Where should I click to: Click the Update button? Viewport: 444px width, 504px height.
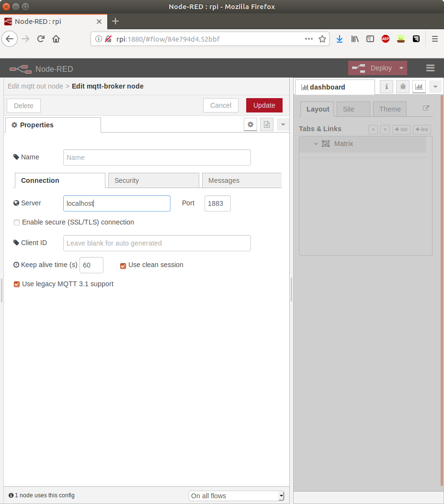pos(264,105)
